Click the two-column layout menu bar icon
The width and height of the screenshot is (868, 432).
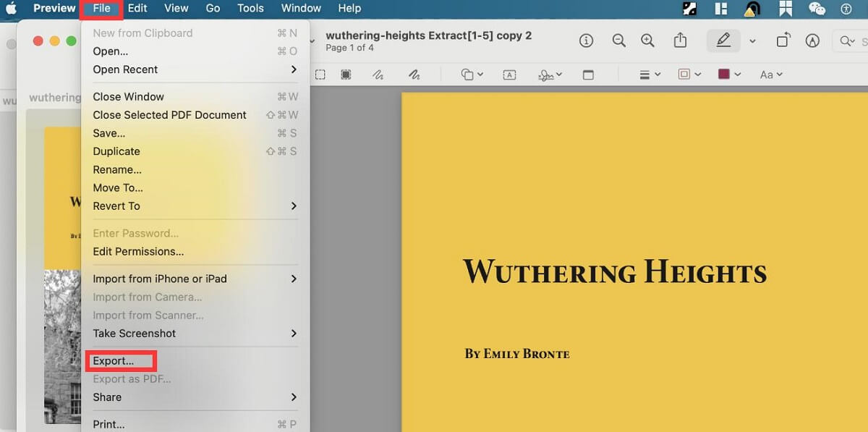click(720, 9)
